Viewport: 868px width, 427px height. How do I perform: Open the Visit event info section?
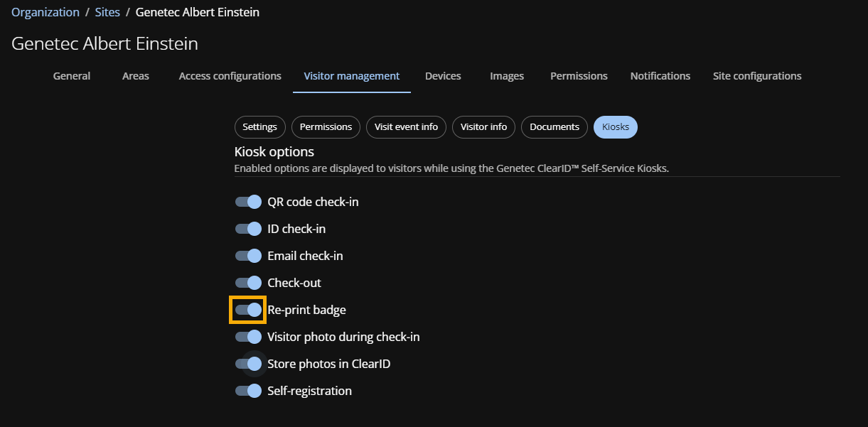[406, 127]
